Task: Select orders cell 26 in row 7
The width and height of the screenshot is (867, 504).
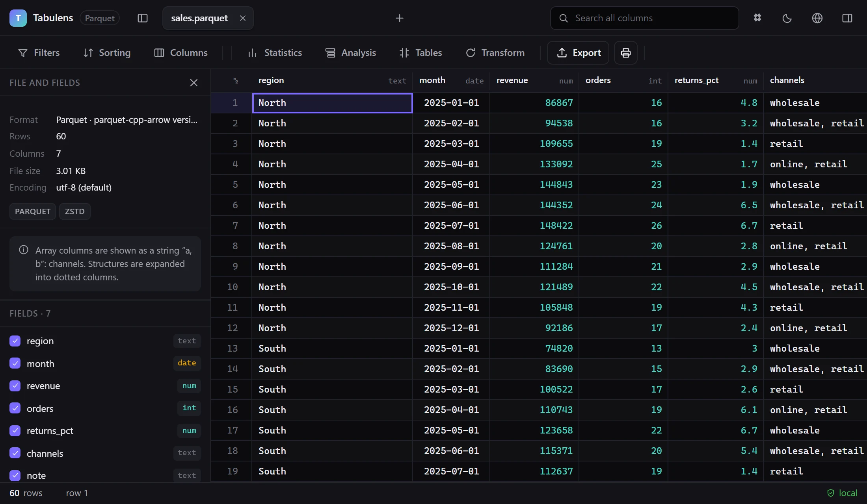Action: tap(623, 226)
